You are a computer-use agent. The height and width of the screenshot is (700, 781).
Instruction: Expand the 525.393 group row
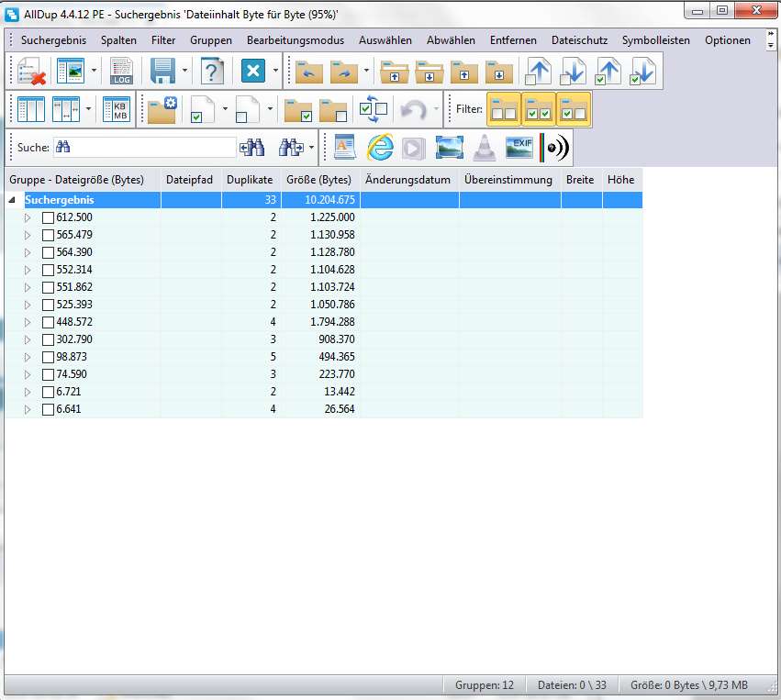(28, 305)
